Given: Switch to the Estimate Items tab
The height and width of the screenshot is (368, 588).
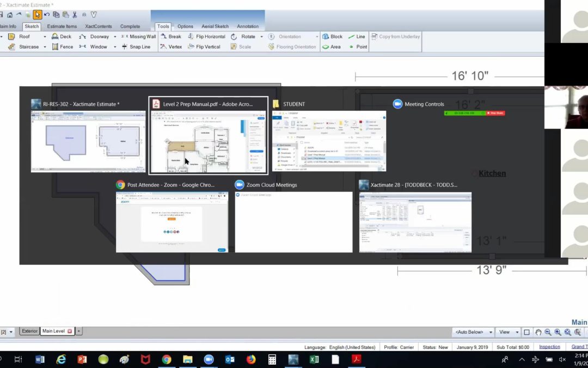Looking at the screenshot, I should click(62, 26).
